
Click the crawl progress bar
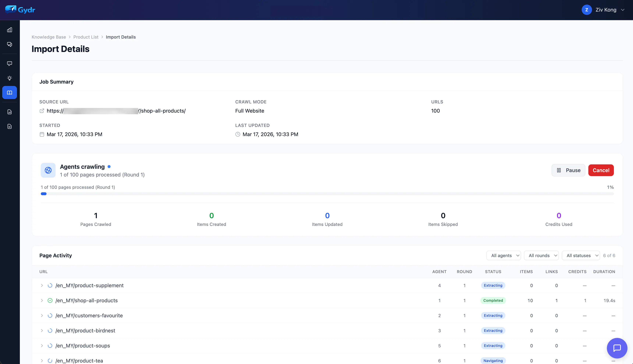point(327,194)
